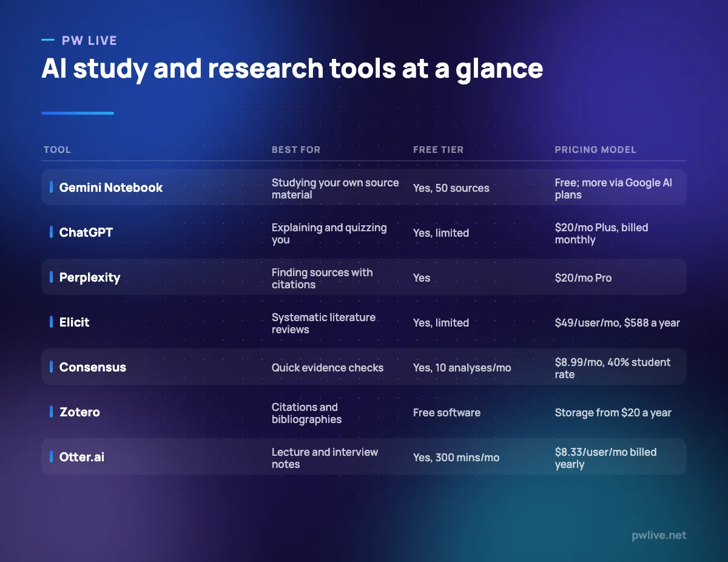
Task: Click 'Yes, 300 mins/mo' cell
Action: [456, 458]
